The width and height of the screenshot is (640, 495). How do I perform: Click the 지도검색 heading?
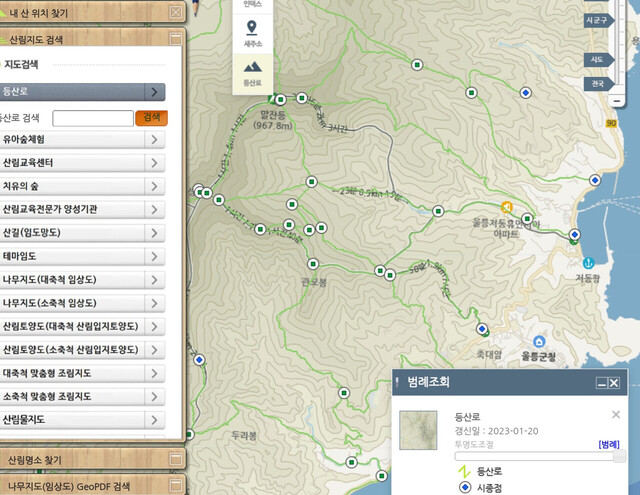coord(21,64)
